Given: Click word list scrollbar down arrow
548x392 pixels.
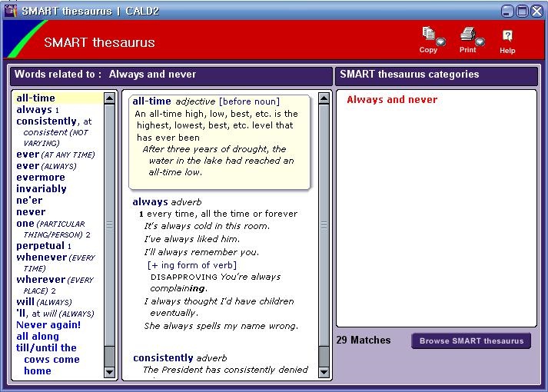Looking at the screenshot, I should [109, 372].
